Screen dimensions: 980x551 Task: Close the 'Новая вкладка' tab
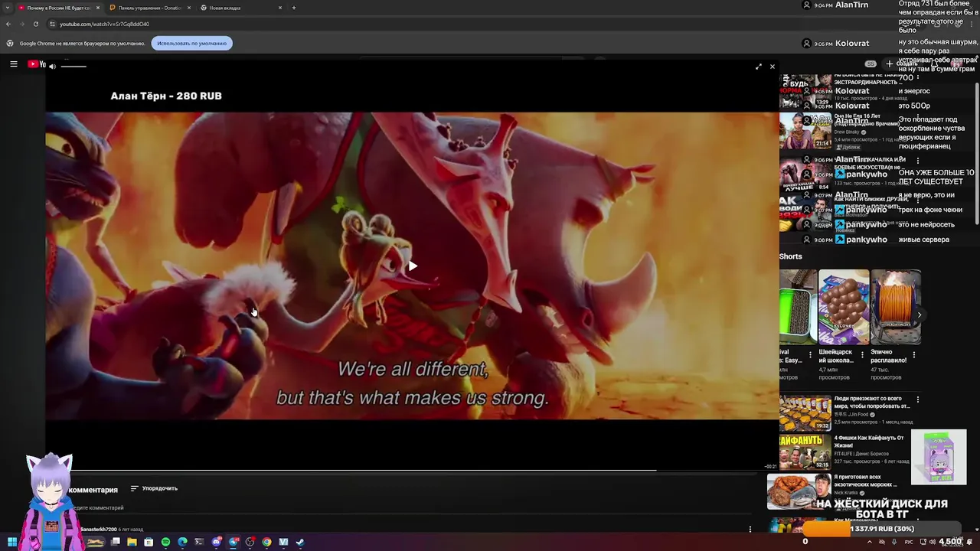click(x=279, y=8)
